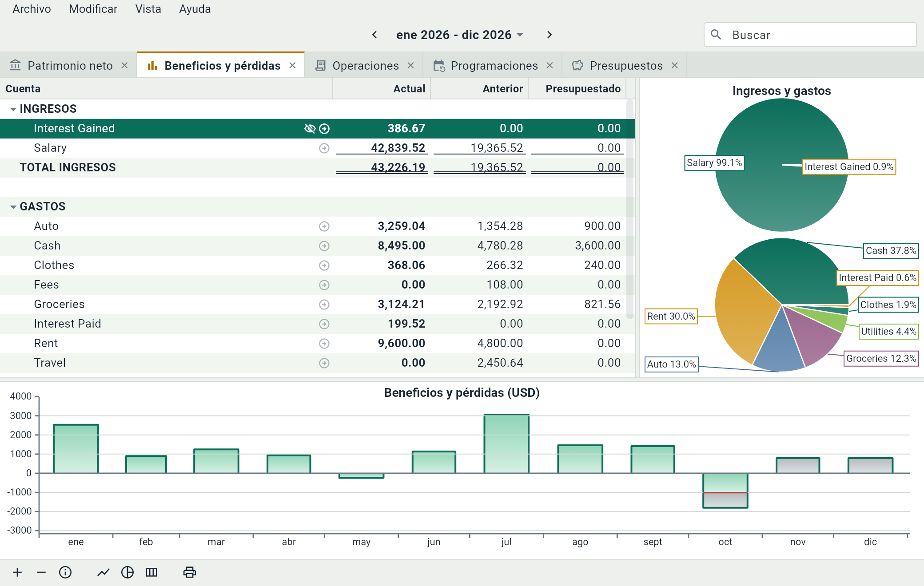Click the Presupuestado column header
This screenshot has height=586, width=924.
coord(577,89)
